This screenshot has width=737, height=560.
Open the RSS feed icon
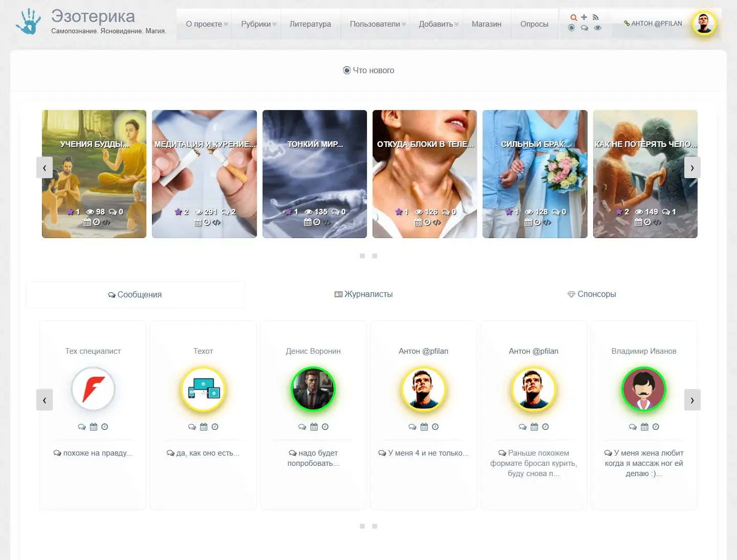(595, 17)
